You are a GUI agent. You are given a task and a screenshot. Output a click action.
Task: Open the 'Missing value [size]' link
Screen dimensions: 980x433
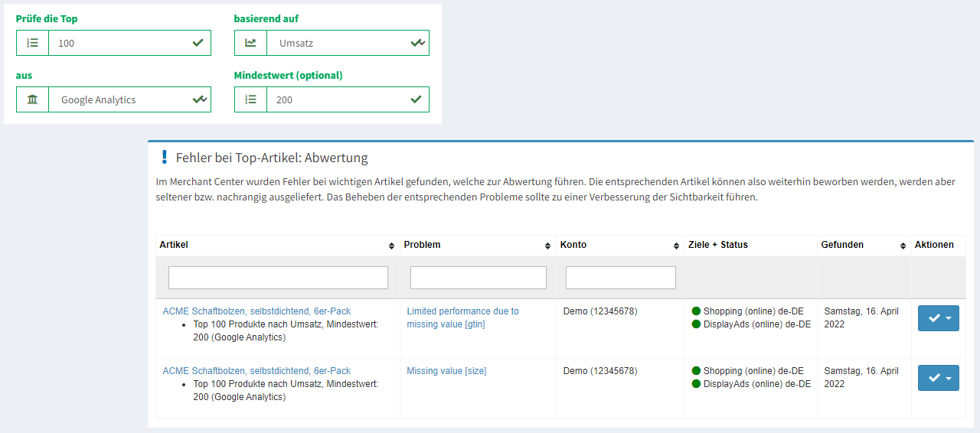click(x=446, y=371)
